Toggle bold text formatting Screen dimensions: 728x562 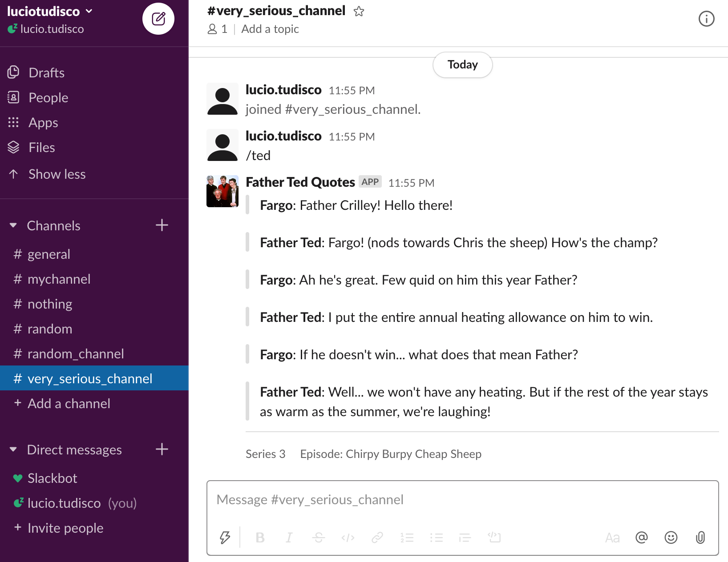coord(260,538)
